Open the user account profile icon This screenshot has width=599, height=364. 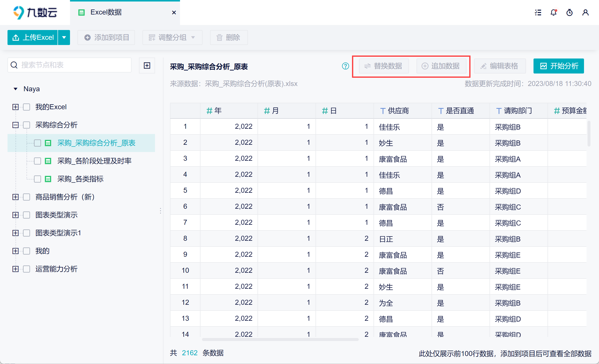tap(585, 12)
